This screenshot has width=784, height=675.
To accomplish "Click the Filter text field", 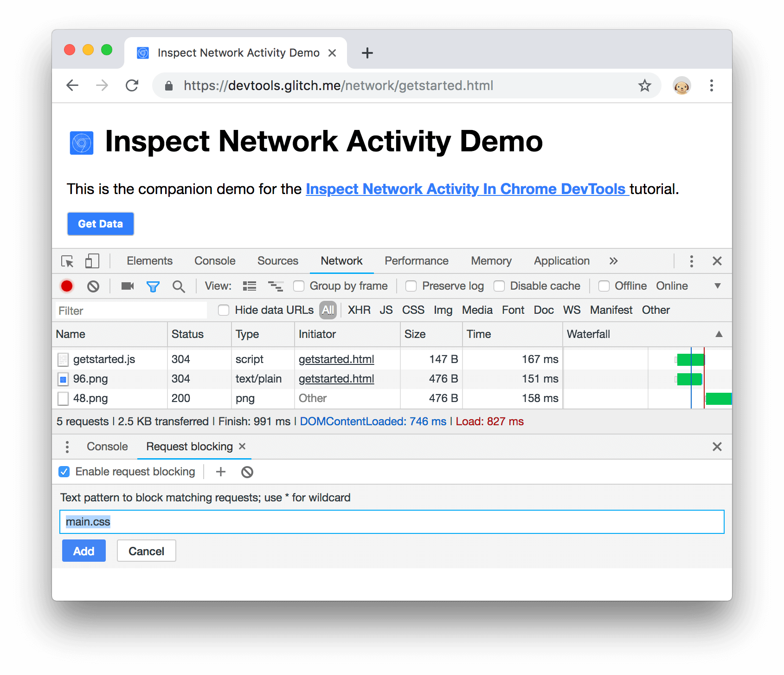I will click(131, 311).
